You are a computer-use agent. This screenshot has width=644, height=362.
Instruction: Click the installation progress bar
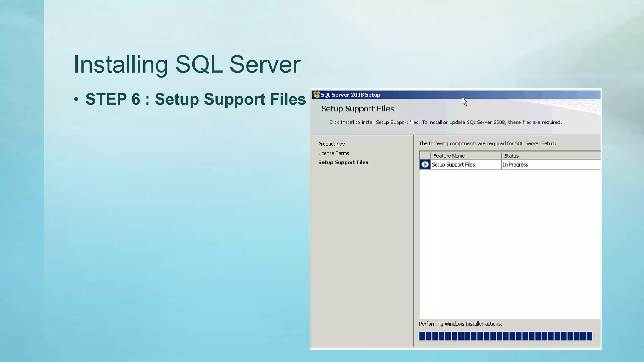click(509, 336)
